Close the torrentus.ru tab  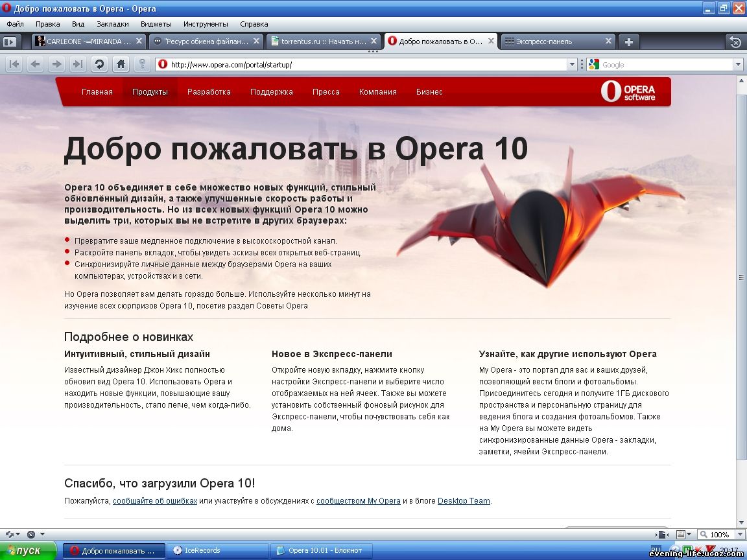tap(374, 41)
